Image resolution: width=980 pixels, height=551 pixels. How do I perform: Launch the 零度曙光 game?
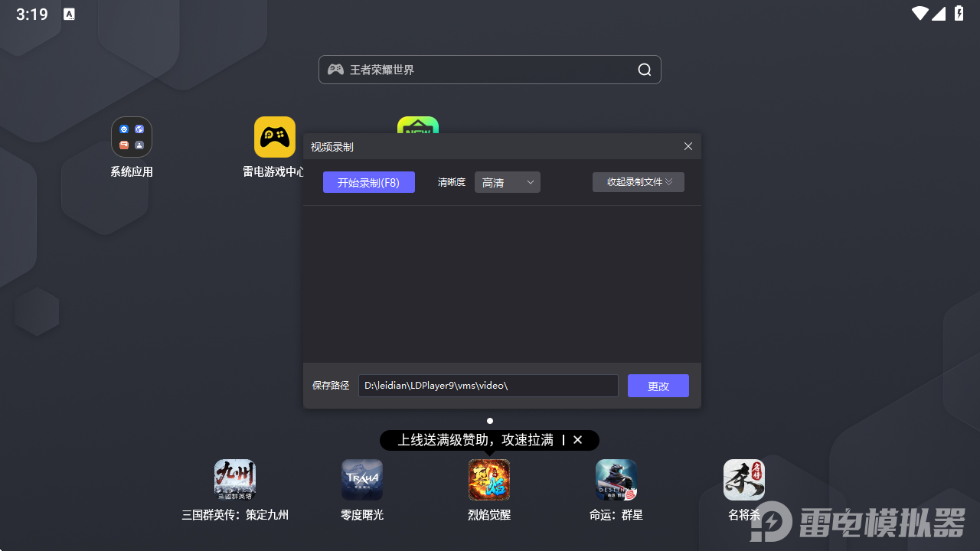[361, 480]
